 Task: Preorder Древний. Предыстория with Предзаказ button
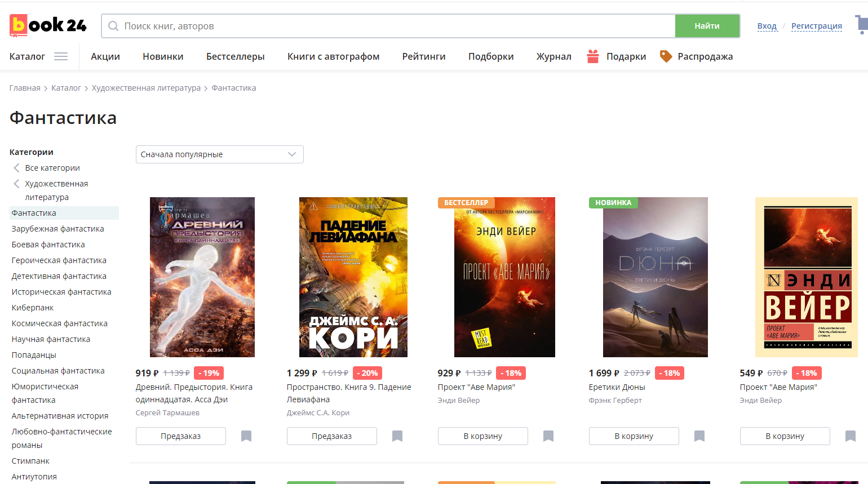pos(181,436)
